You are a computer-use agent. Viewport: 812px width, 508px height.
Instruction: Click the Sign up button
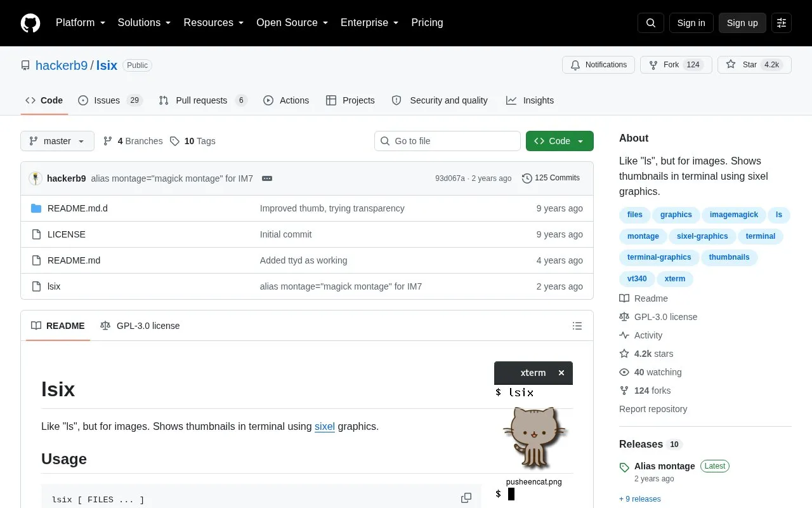click(742, 23)
